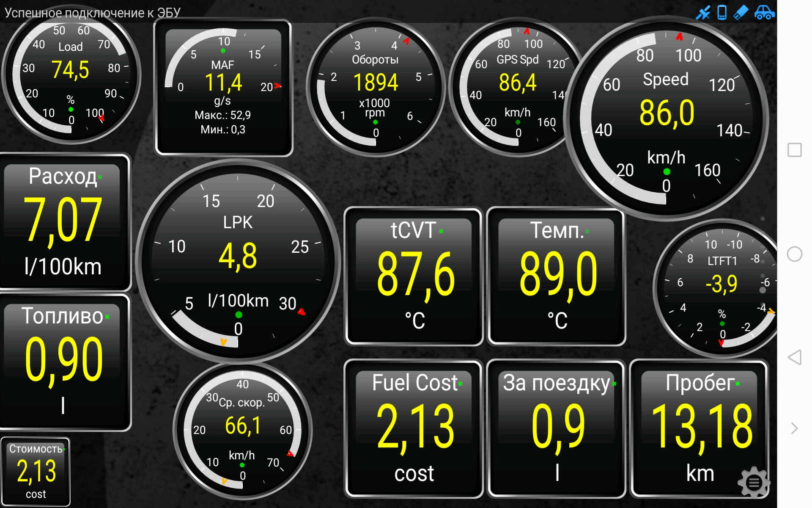Tap the GPS satellite status icon

point(703,12)
